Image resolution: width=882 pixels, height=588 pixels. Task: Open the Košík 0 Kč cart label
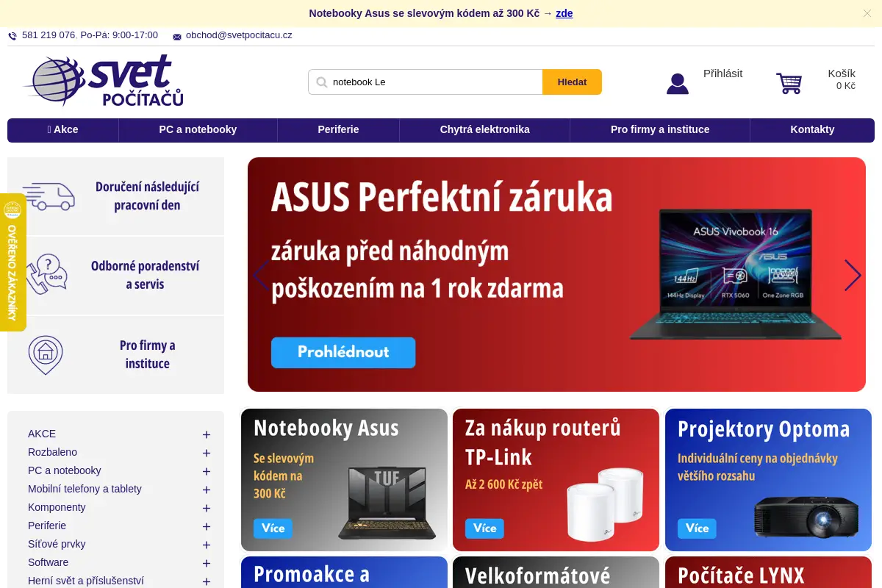coord(841,79)
